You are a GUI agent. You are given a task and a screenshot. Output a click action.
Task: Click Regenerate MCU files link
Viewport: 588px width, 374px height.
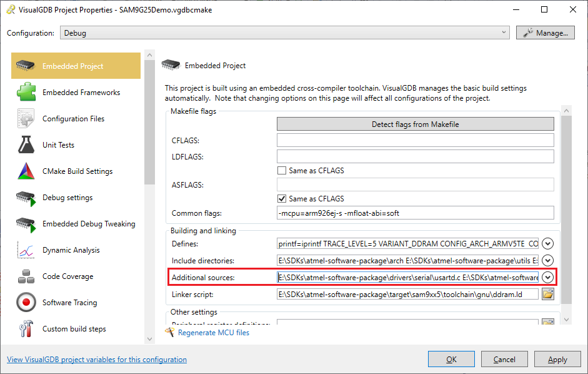click(x=213, y=332)
